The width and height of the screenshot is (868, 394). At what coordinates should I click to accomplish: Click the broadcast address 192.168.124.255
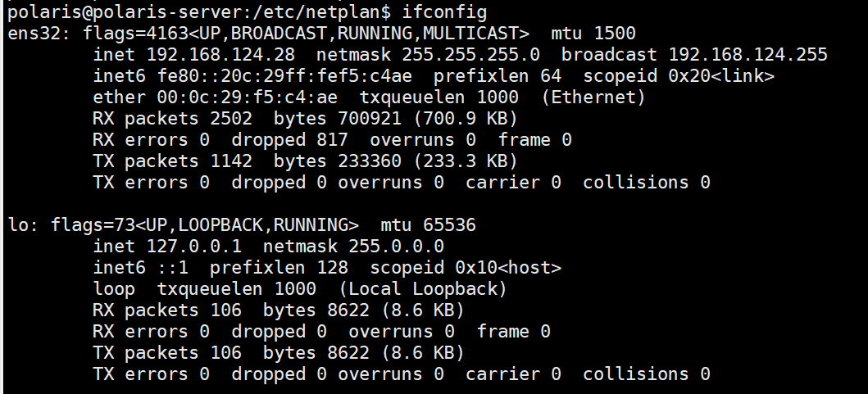pos(748,55)
